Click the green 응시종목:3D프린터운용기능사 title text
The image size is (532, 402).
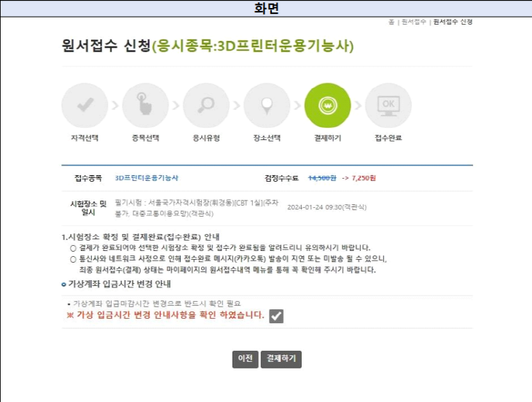[253, 46]
